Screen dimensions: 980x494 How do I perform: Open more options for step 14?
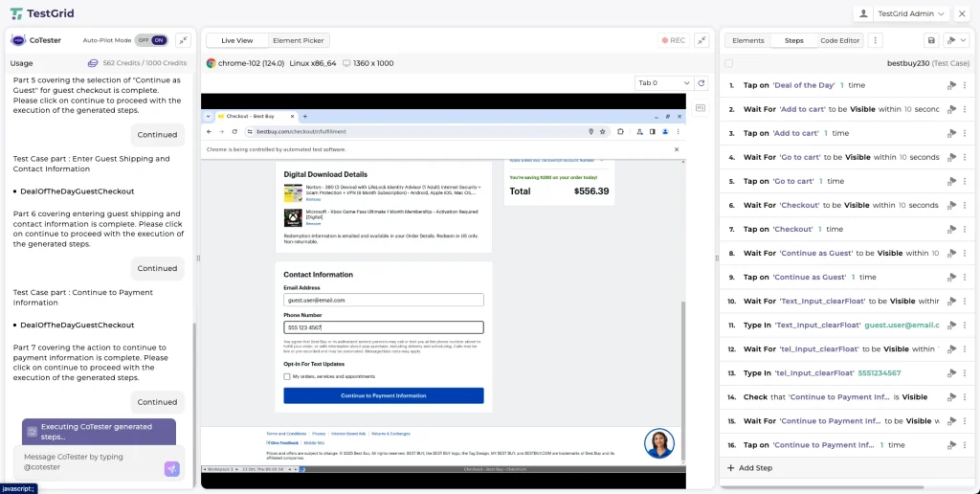[965, 397]
